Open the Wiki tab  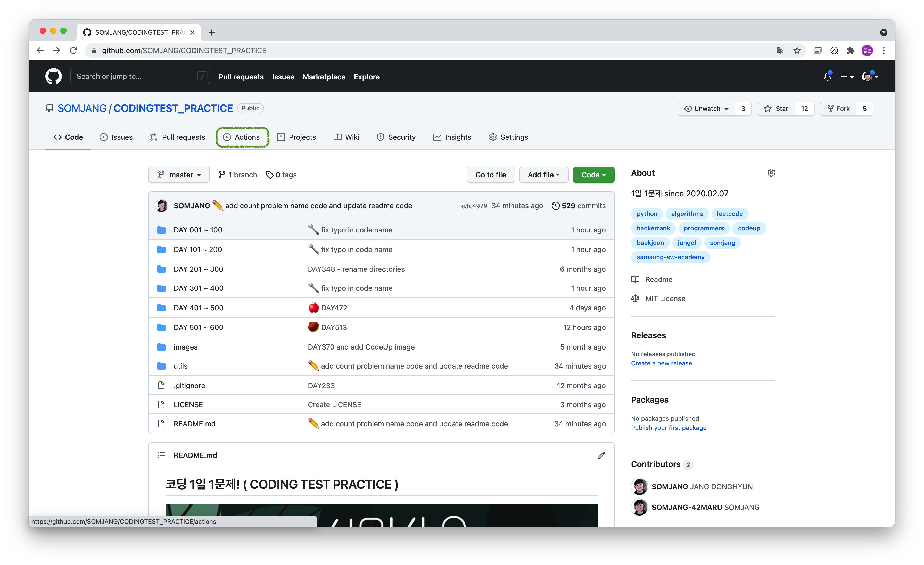346,137
